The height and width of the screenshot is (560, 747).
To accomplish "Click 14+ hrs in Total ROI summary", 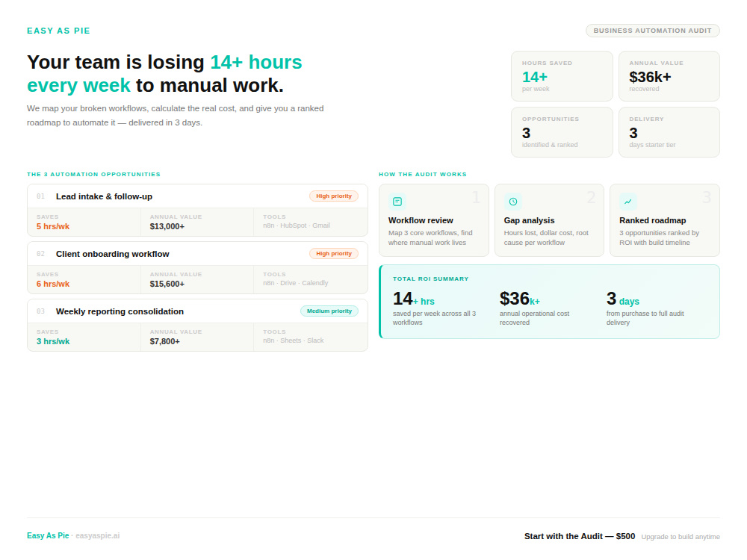I will [413, 299].
